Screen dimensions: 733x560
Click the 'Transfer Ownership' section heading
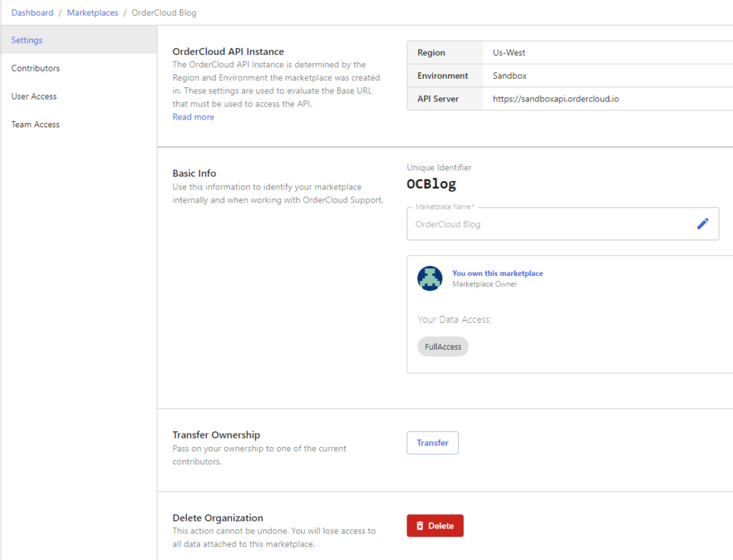(216, 435)
